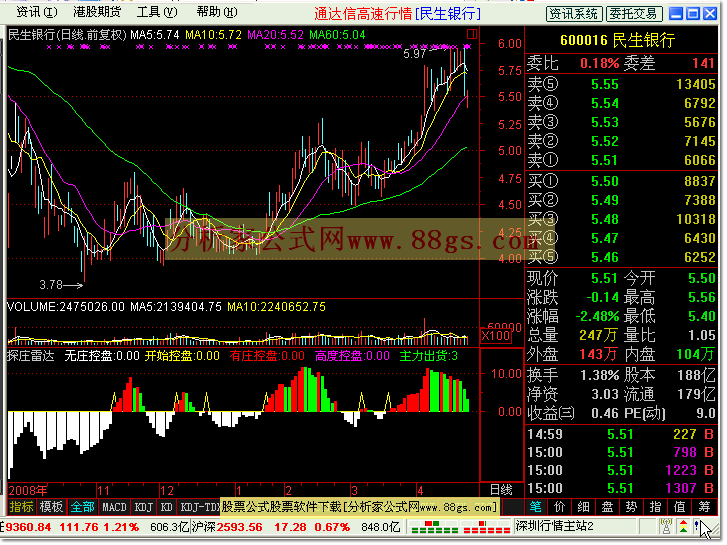Click the 日线 period label

coord(501,490)
